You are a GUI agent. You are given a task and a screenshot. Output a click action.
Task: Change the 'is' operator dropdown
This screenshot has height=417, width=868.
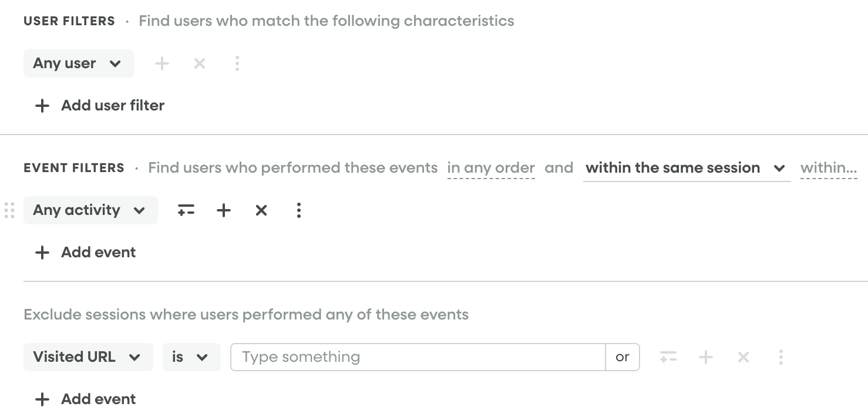[191, 357]
